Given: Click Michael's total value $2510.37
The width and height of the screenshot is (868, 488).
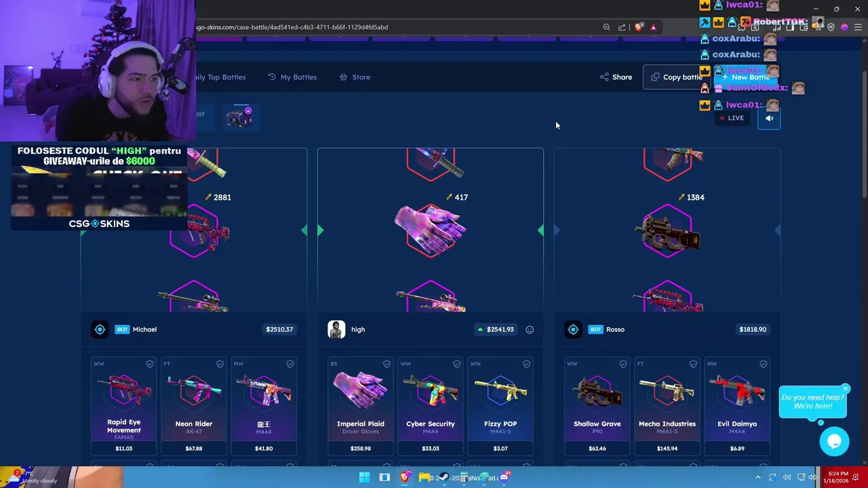Looking at the screenshot, I should [279, 329].
